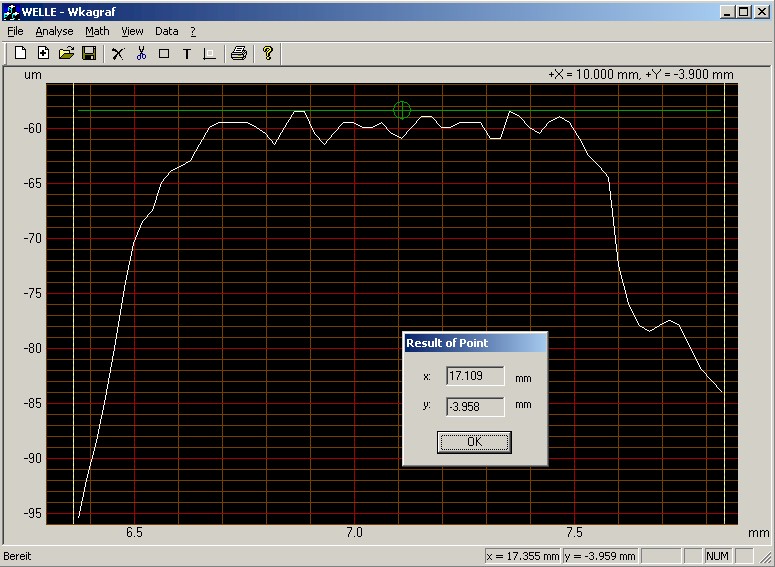This screenshot has height=567, width=775.
Task: Select the T text tool icon
Action: click(x=187, y=54)
